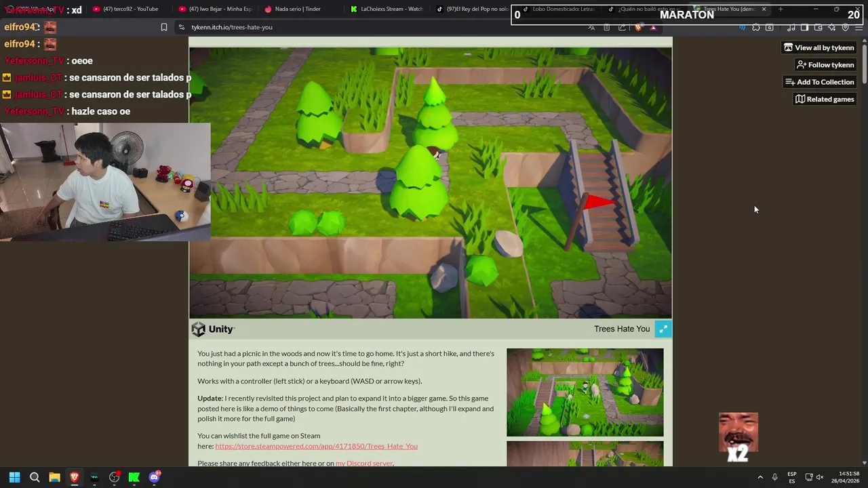Switch to the El Rey del Pop TikTok tab
This screenshot has height=488, width=868.
(x=473, y=9)
